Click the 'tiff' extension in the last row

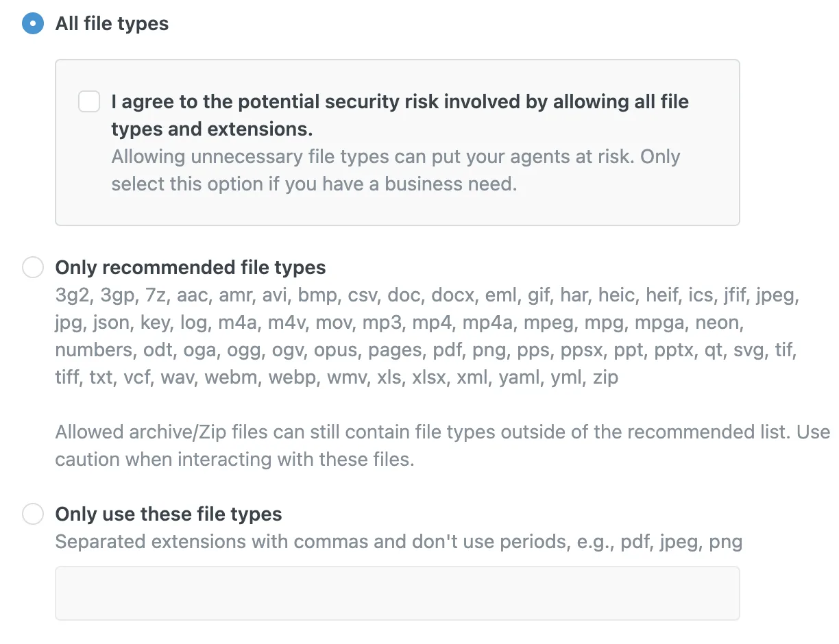point(66,377)
